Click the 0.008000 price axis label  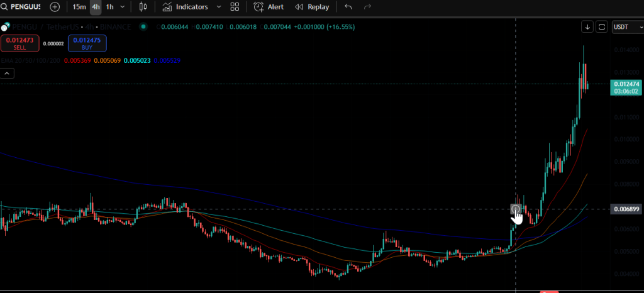coord(626,184)
